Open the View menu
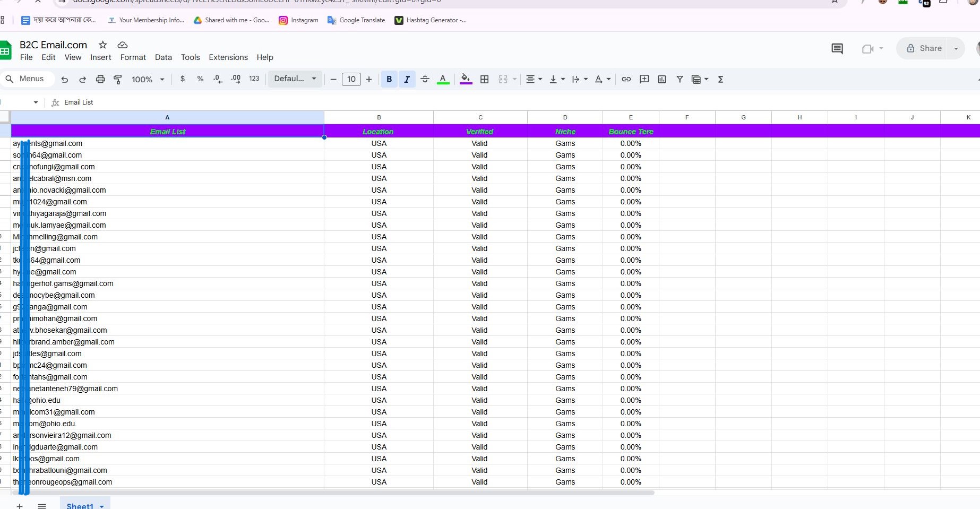The image size is (980, 509). [73, 57]
